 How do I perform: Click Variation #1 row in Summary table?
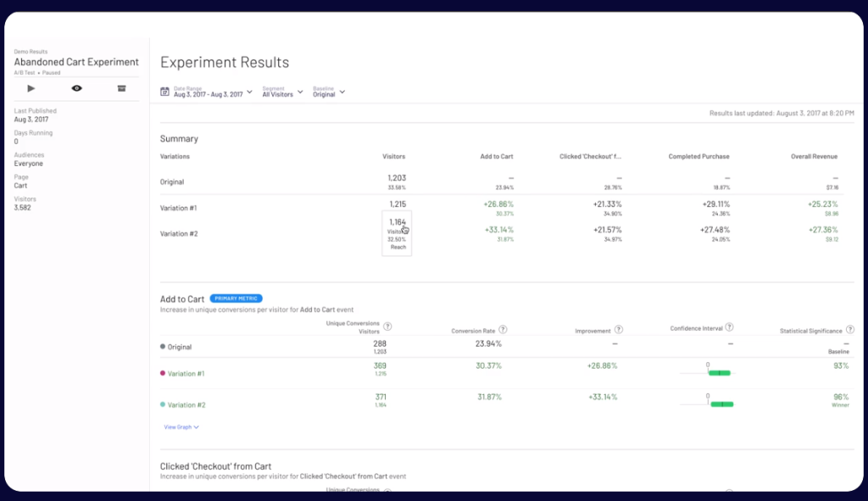pos(178,208)
